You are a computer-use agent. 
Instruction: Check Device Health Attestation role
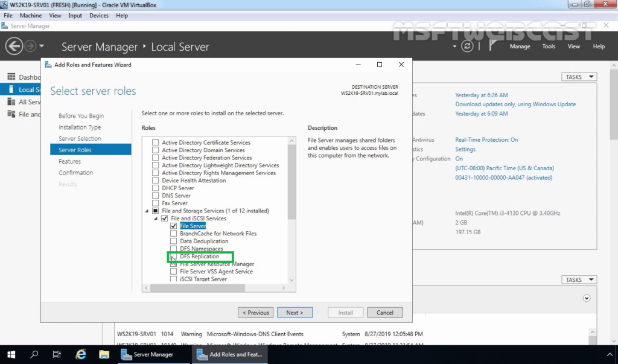point(155,180)
